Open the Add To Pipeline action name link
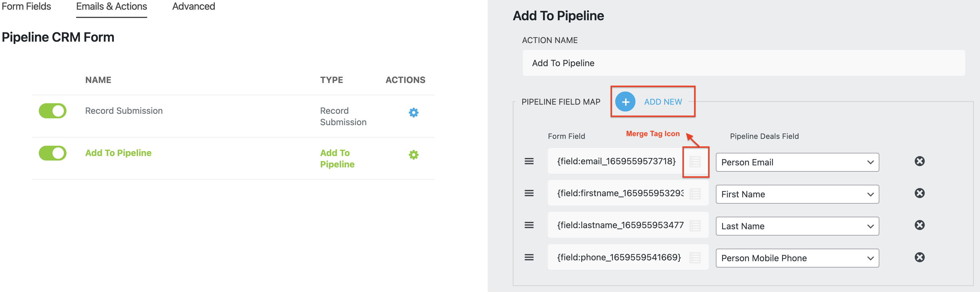Screen dimensions: 980x292 click(118, 153)
